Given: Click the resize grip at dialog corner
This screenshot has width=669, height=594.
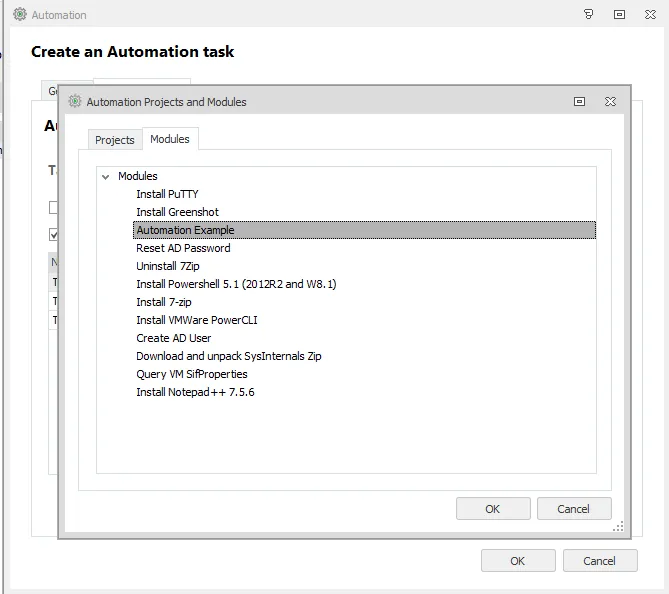Looking at the screenshot, I should click(619, 527).
